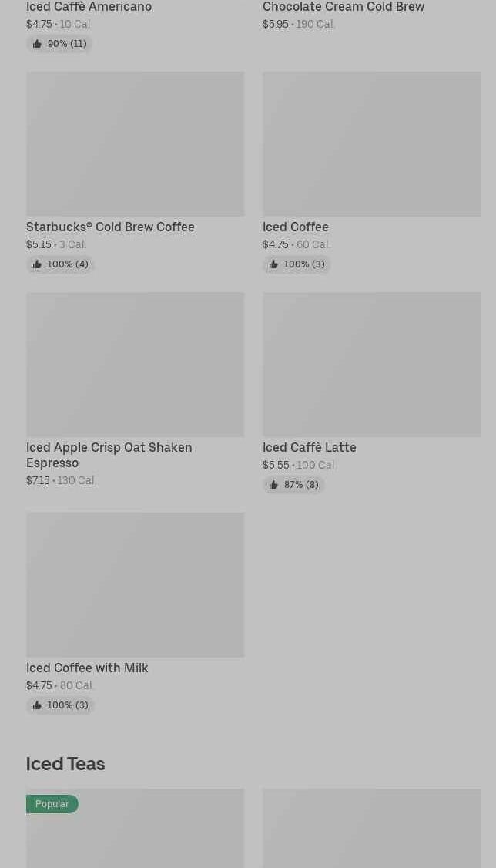The height and width of the screenshot is (868, 496).
Task: Open the Iced Caffè Latte image
Action: click(371, 365)
